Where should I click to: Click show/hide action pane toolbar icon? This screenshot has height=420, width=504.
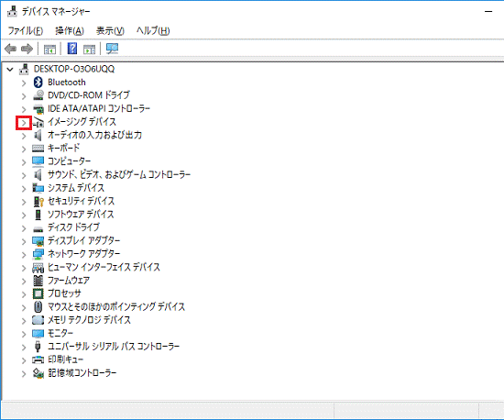(90, 50)
